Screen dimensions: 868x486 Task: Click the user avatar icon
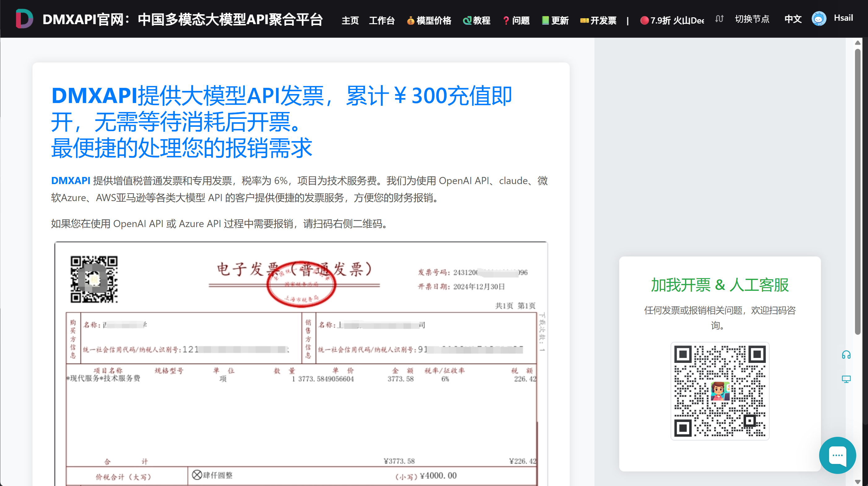tap(818, 19)
